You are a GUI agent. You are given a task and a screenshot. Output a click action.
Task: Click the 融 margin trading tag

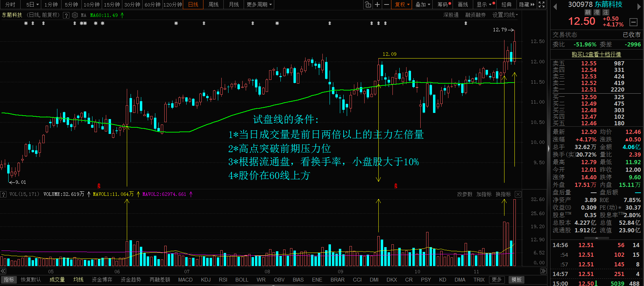(x=588, y=12)
